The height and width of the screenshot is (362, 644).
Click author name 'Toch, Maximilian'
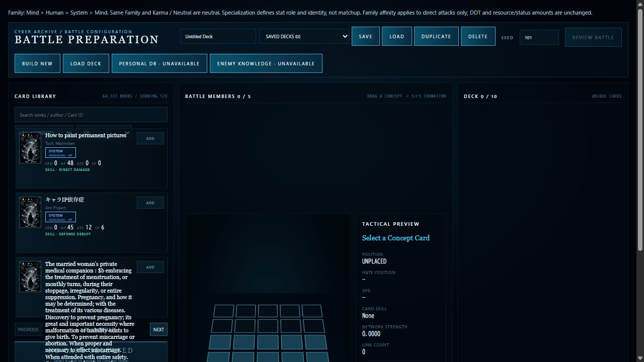point(60,143)
